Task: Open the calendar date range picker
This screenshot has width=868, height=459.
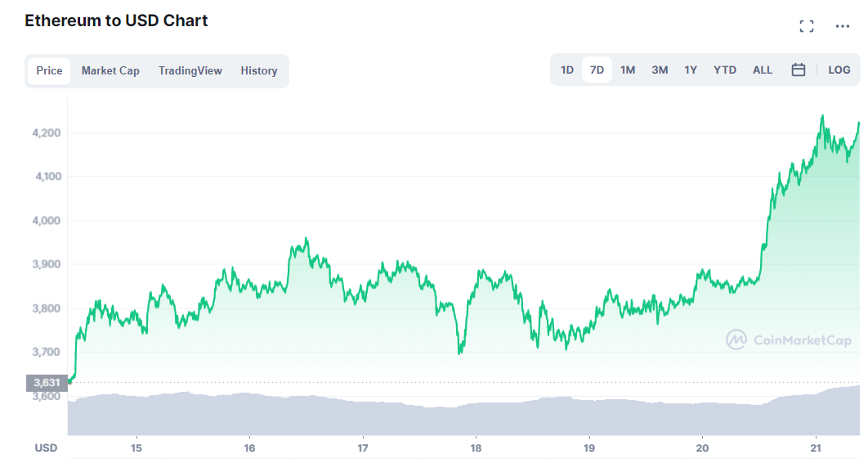Action: point(799,70)
